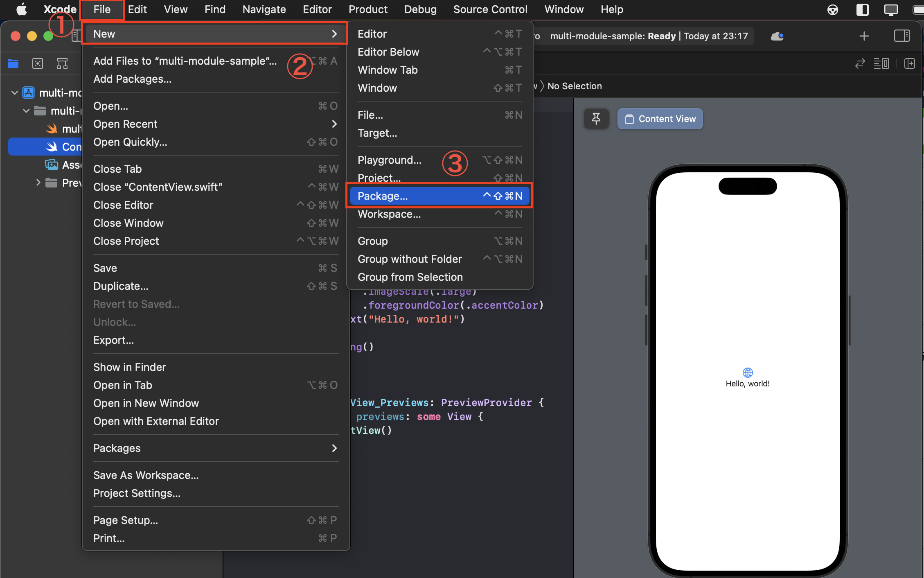Open the Source Control menu
Image resolution: width=924 pixels, height=578 pixels.
[490, 9]
